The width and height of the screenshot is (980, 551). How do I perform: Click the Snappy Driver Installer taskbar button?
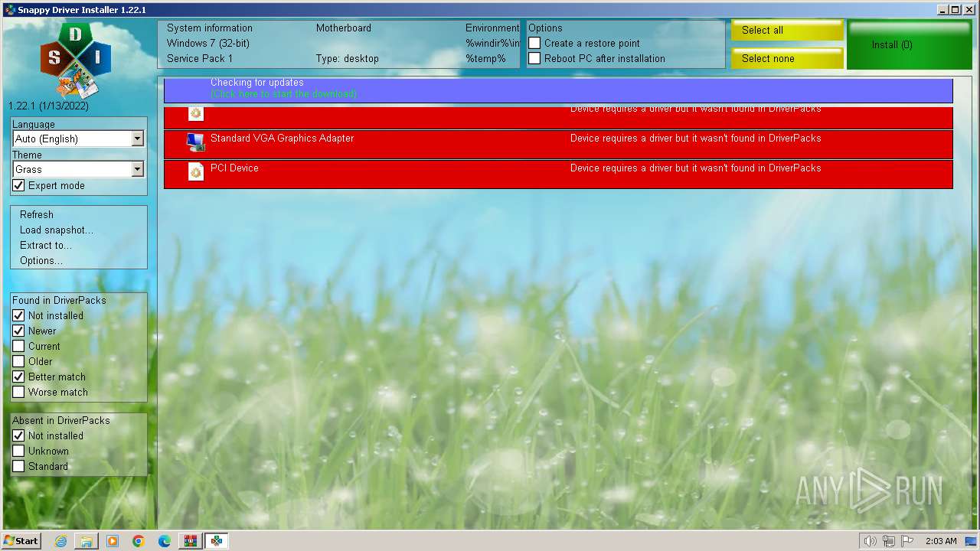[217, 541]
